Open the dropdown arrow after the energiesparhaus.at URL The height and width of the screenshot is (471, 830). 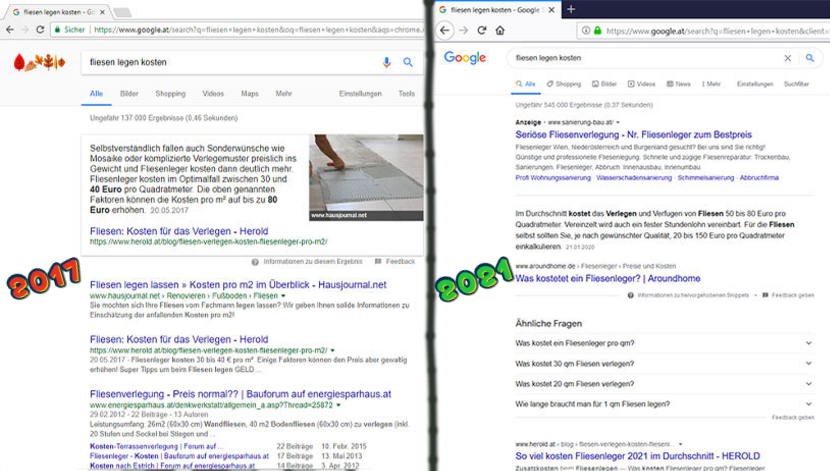tap(338, 405)
